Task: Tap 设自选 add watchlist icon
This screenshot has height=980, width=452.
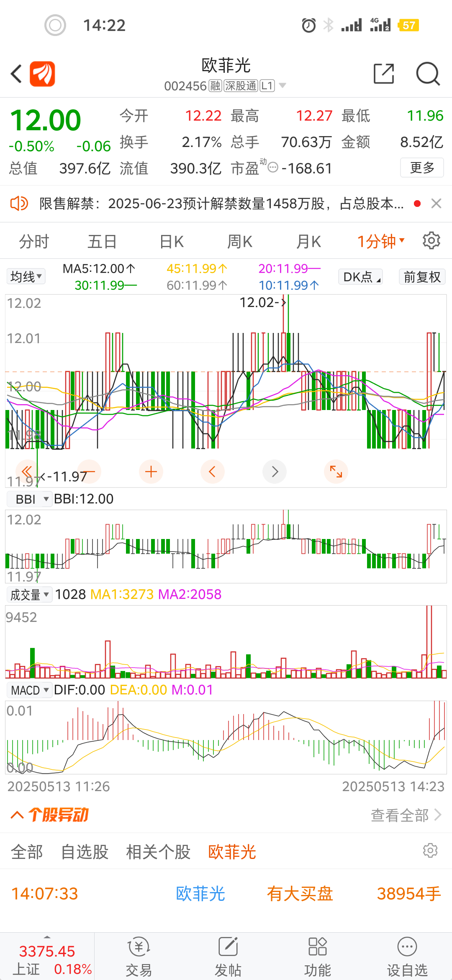Action: (407, 947)
